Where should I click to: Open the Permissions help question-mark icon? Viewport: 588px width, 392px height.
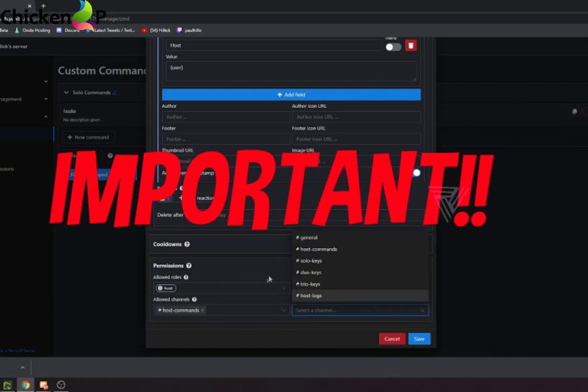click(x=189, y=265)
